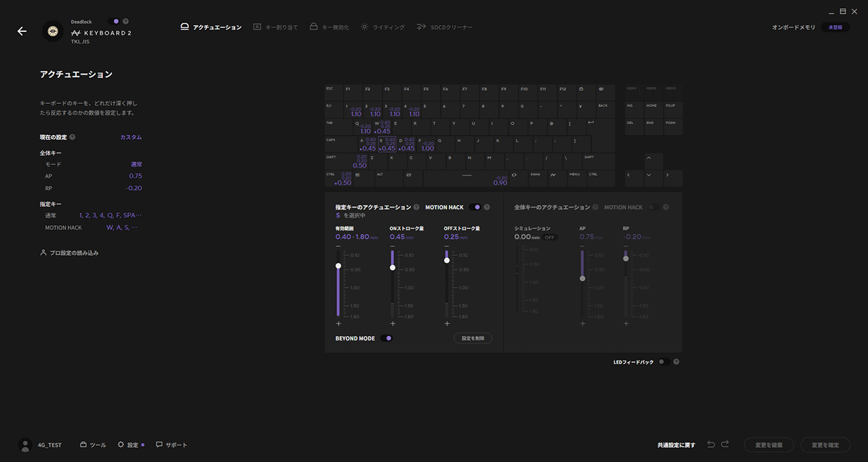The image size is (868, 462).
Task: Click help icon next to 現在の設定
Action: pyautogui.click(x=73, y=137)
